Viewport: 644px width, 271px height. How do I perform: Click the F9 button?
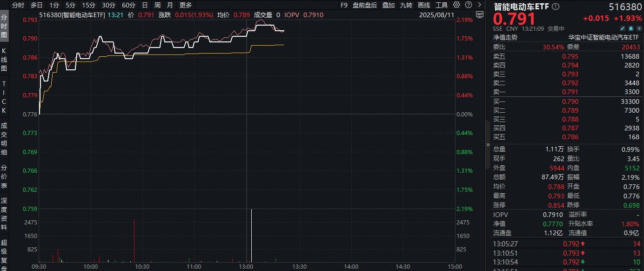[344, 5]
